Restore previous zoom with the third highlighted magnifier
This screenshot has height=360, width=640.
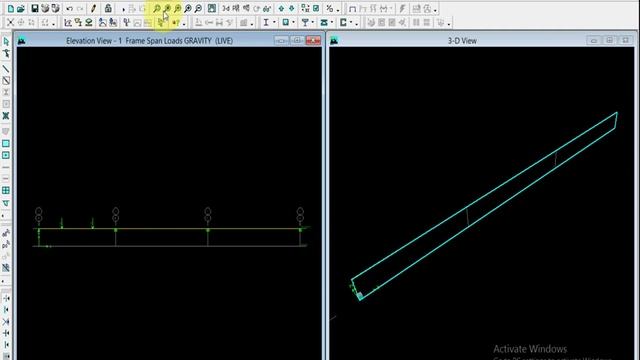[x=177, y=8]
